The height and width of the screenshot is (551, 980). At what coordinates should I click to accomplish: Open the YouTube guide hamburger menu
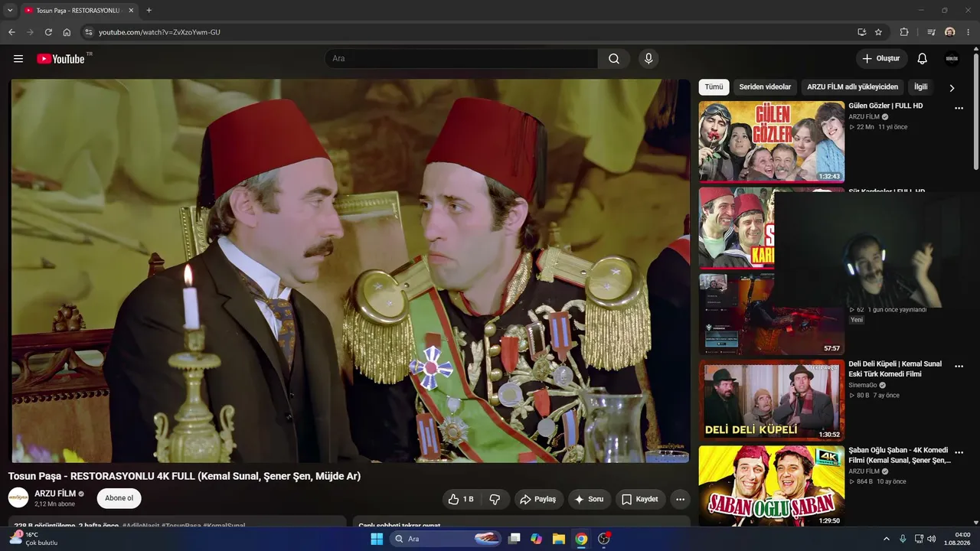point(18,59)
